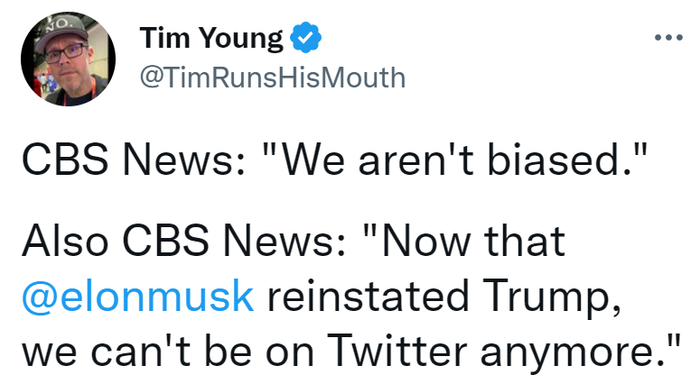This screenshot has width=700, height=384.
Task: Click the glasses on the avatar face
Action: coord(65,54)
